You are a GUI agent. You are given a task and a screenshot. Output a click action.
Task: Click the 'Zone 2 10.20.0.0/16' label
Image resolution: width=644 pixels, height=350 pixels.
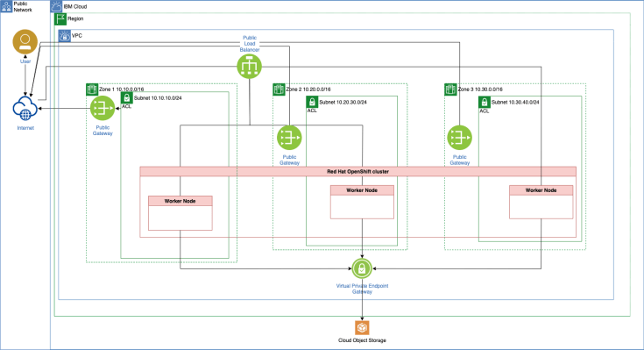click(308, 89)
